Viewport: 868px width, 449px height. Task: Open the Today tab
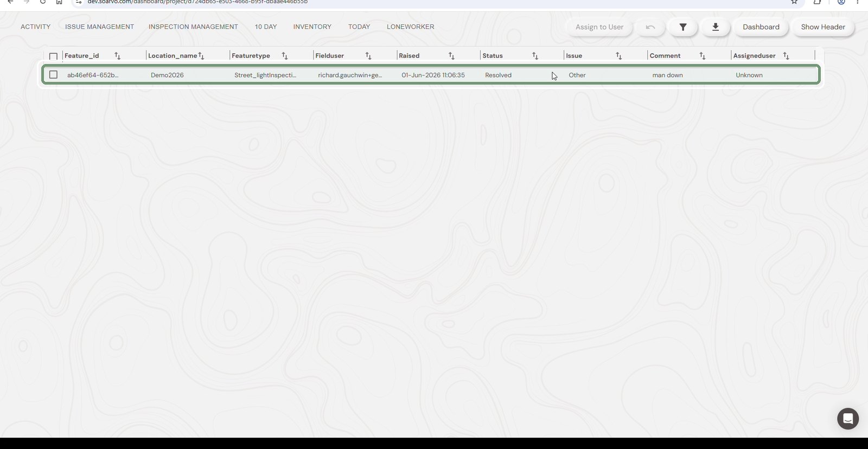coord(359,27)
